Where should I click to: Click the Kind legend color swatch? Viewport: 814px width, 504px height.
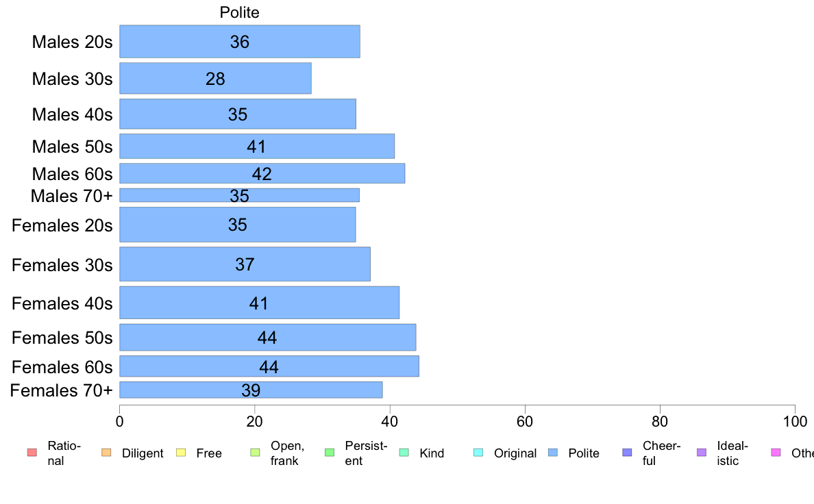click(404, 453)
